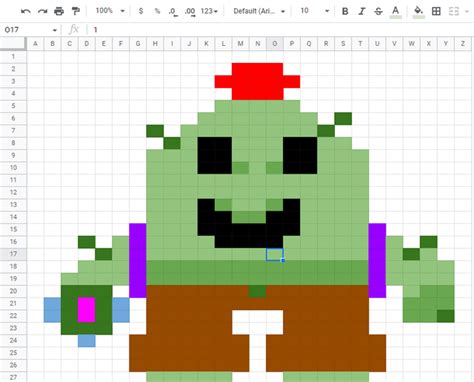Open the Default (Arial) font dropdown
Screen dimensions: 474x382
point(259,11)
